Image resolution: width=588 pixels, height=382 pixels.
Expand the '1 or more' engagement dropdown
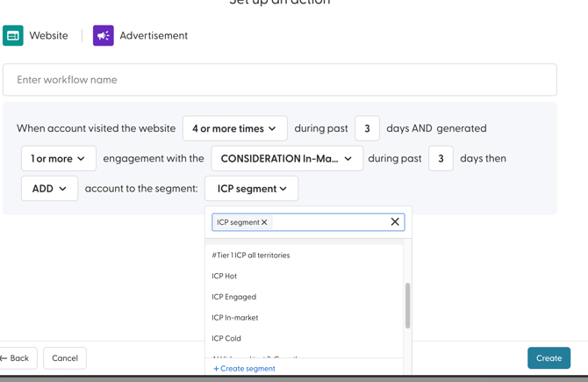pos(58,159)
